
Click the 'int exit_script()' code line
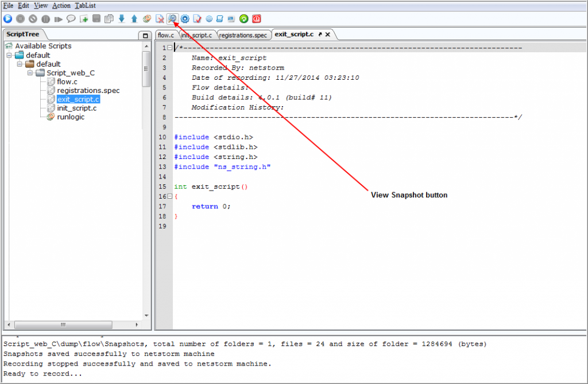(x=211, y=187)
